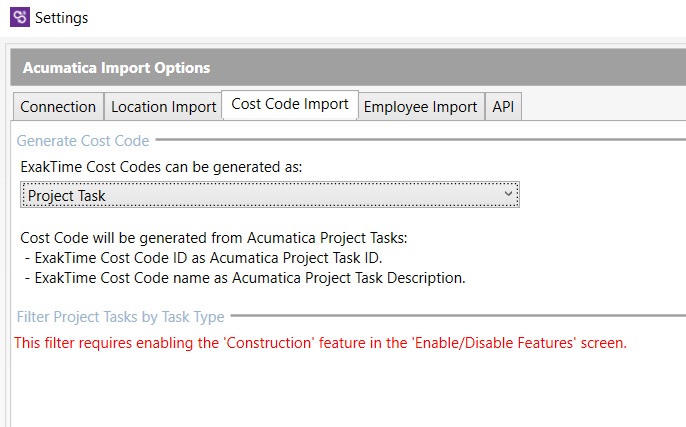Go to the Employee Import tab
This screenshot has width=686, height=427.
pos(420,107)
